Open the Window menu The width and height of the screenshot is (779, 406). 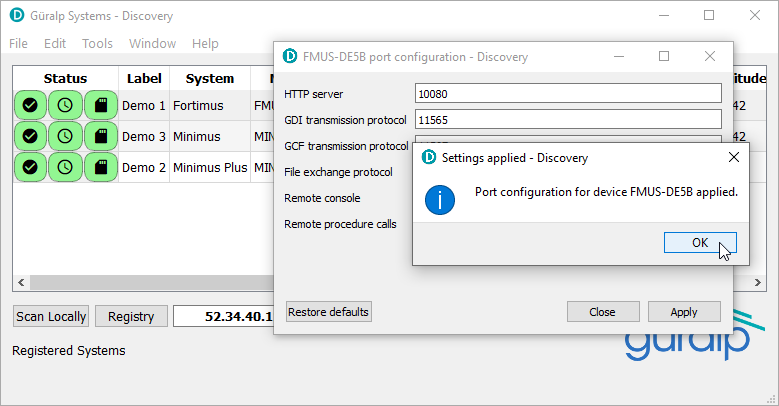153,44
